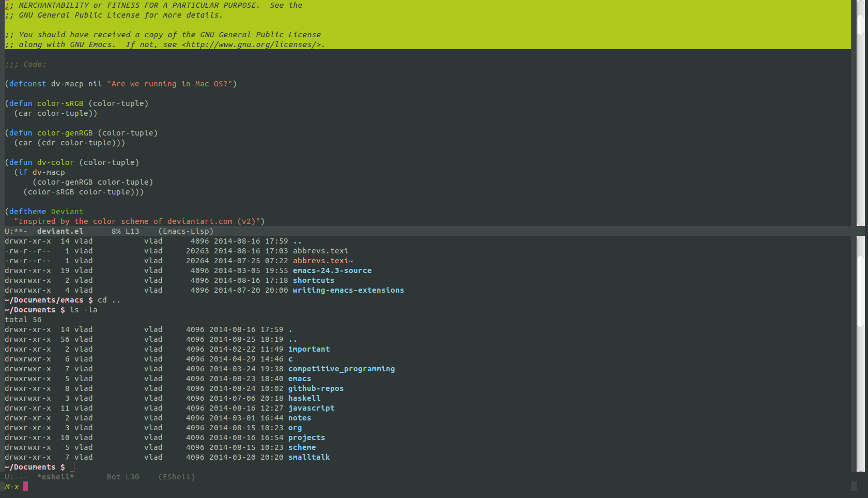The width and height of the screenshot is (868, 498).
Task: Select the writing-emacs-extensions directory entry
Action: click(348, 290)
